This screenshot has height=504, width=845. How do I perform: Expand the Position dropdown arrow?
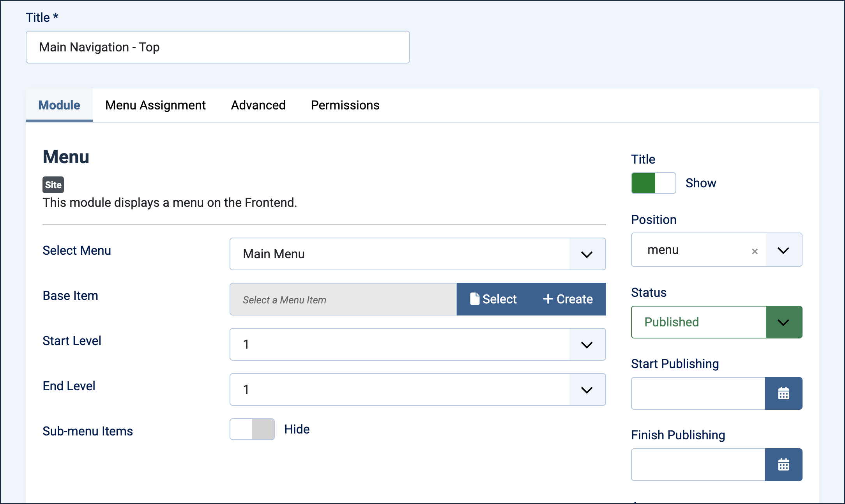pos(783,250)
